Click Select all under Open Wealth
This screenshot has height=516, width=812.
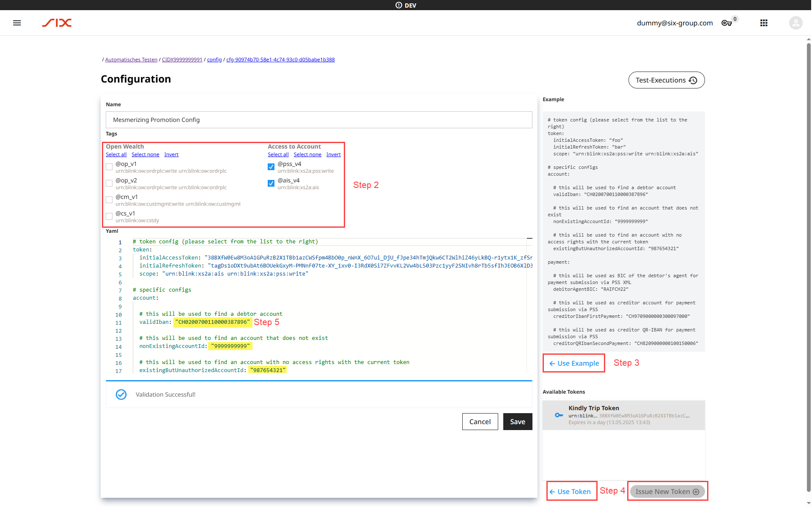[116, 155]
